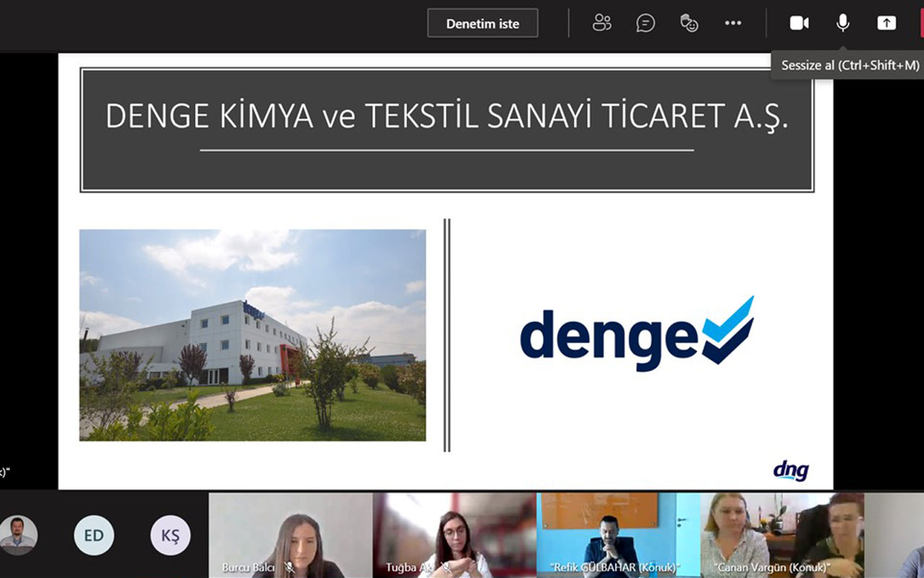The image size is (924, 578).
Task: Select Refik GÜLBAHAR video tile
Action: coord(618,535)
